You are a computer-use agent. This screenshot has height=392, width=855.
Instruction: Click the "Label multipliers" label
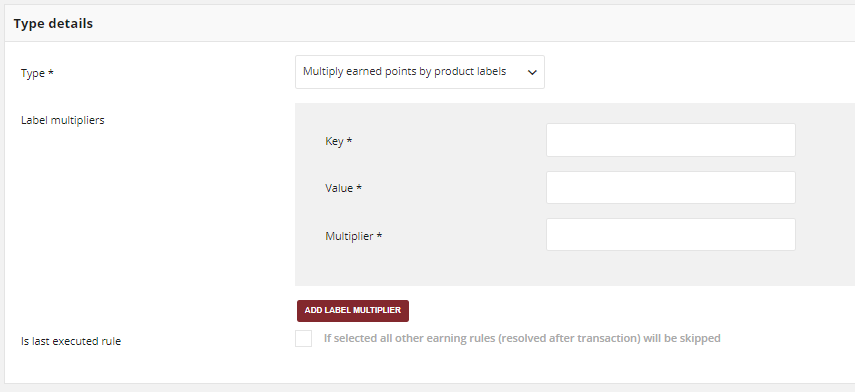pos(63,120)
